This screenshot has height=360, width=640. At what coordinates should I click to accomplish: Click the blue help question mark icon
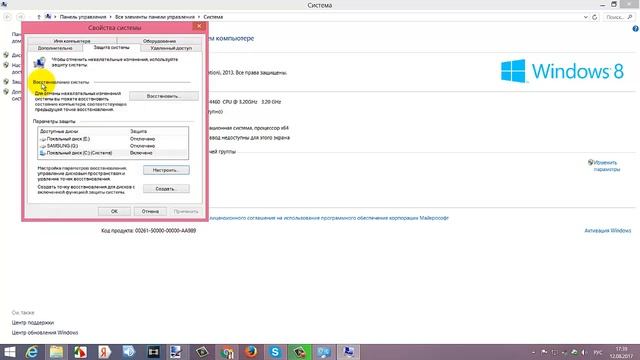[636, 29]
